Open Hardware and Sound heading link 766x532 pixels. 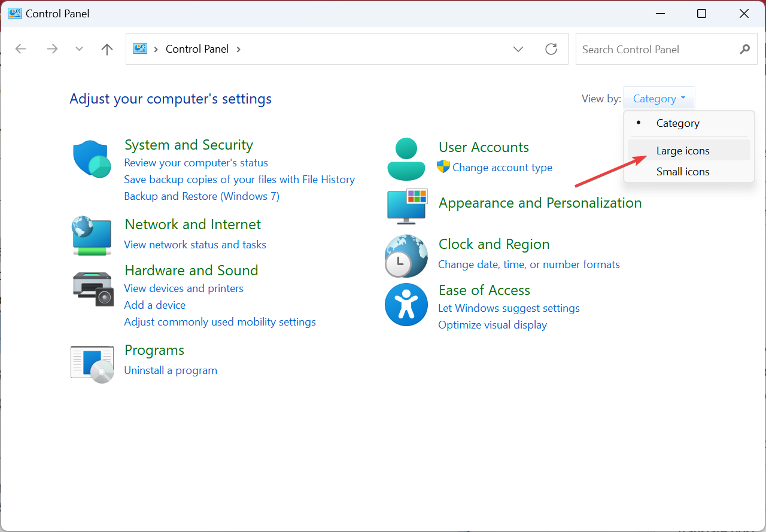(191, 270)
